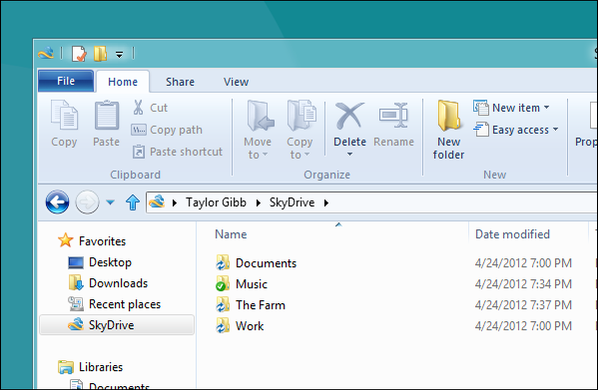Click SkyDrive in the address path

click(292, 202)
